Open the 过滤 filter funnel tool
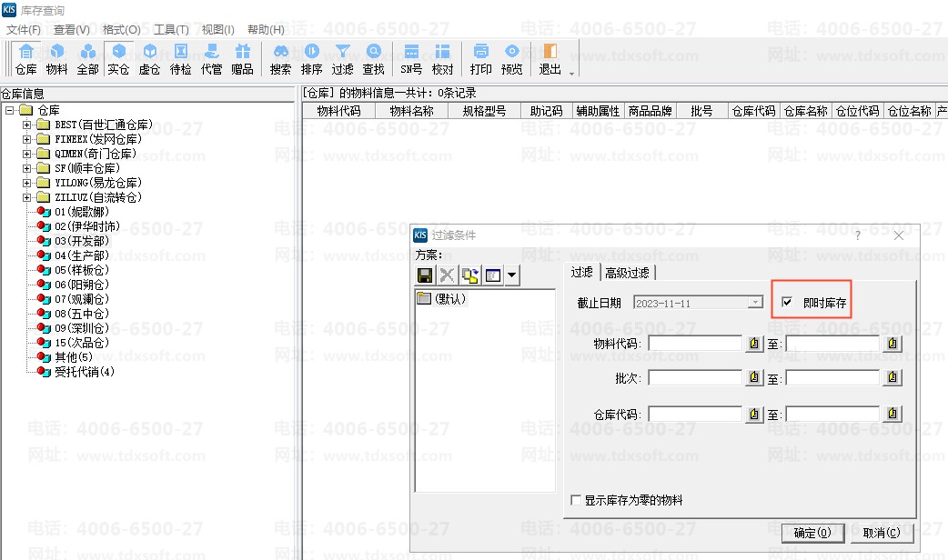This screenshot has width=948, height=560. (x=342, y=58)
